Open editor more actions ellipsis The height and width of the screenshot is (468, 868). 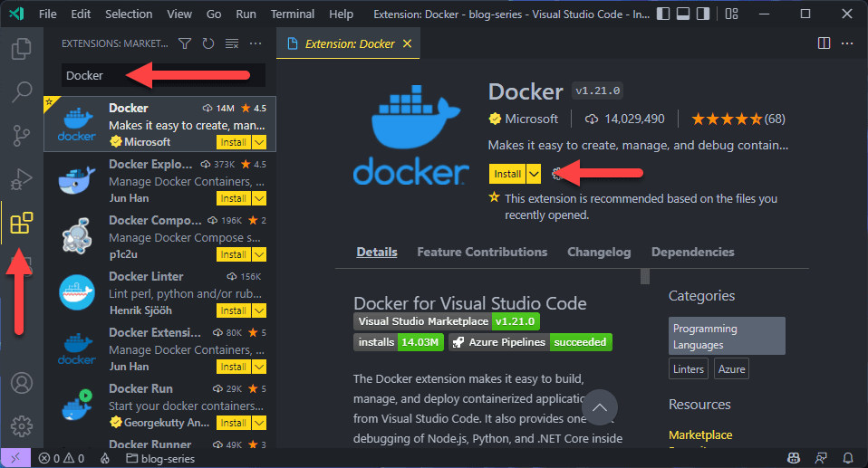pos(847,43)
